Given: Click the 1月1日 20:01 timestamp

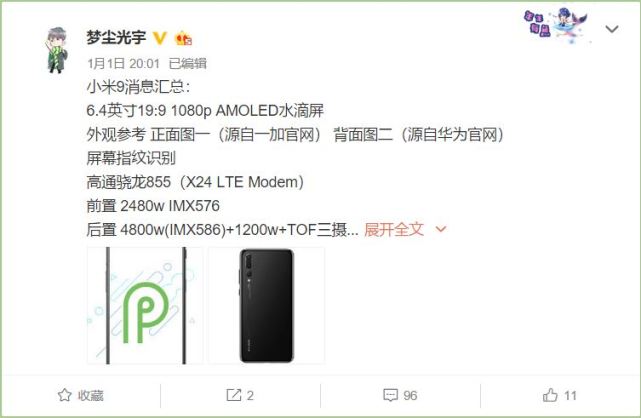Looking at the screenshot, I should [x=123, y=63].
